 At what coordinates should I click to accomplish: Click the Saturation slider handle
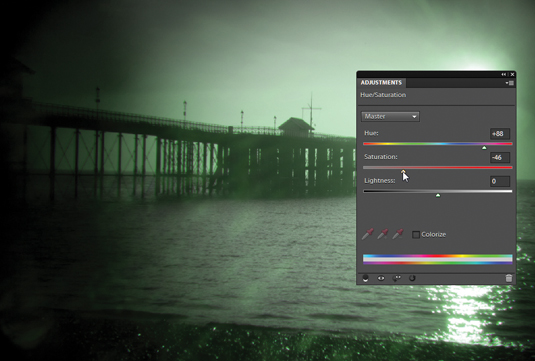coord(403,171)
